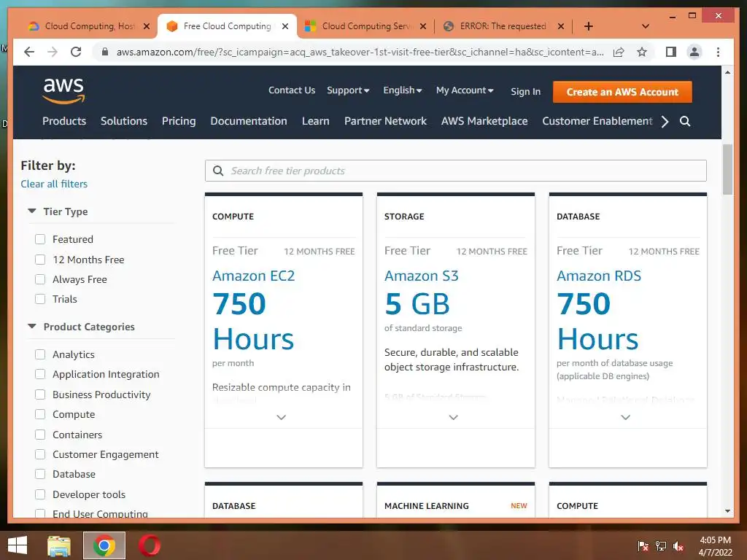This screenshot has width=747, height=560.
Task: Check the Application Integration checkbox
Action: [40, 374]
